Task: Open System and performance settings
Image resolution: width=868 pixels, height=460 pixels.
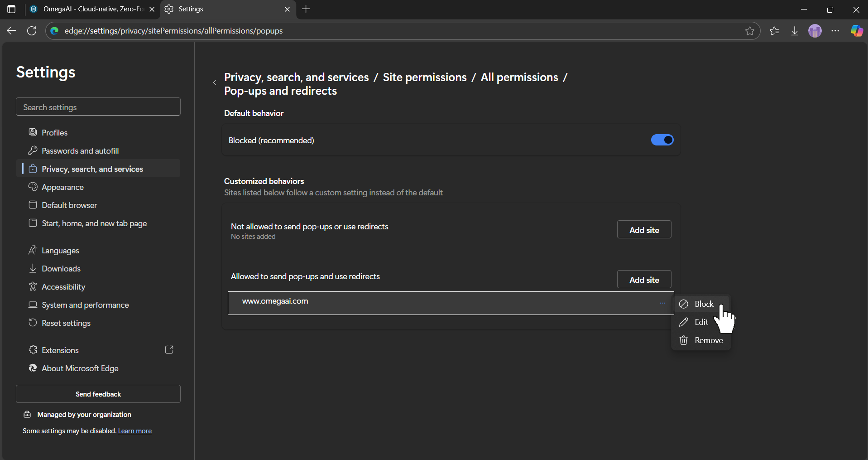Action: coord(85,305)
